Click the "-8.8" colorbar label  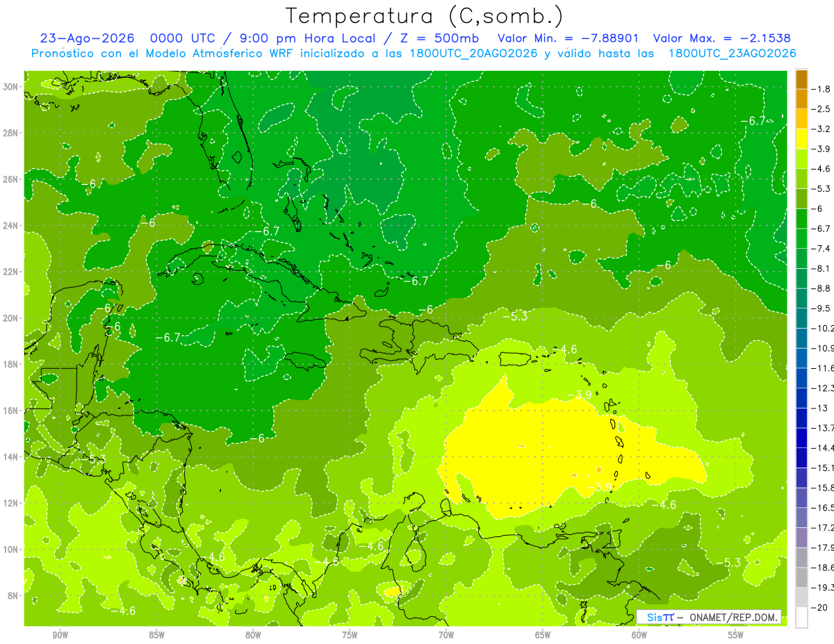pos(821,288)
